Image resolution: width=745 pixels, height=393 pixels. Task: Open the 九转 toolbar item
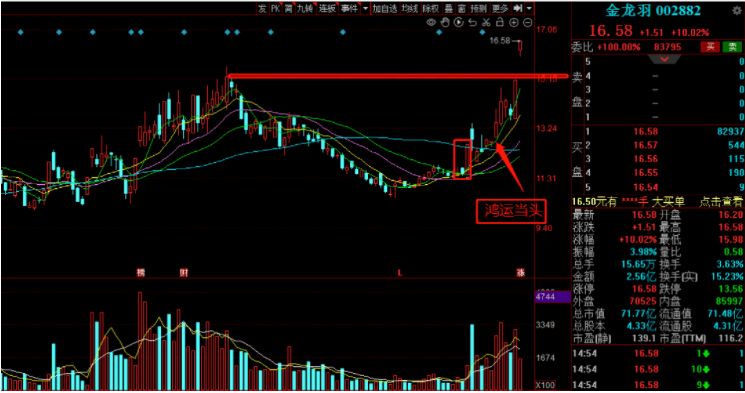click(305, 9)
